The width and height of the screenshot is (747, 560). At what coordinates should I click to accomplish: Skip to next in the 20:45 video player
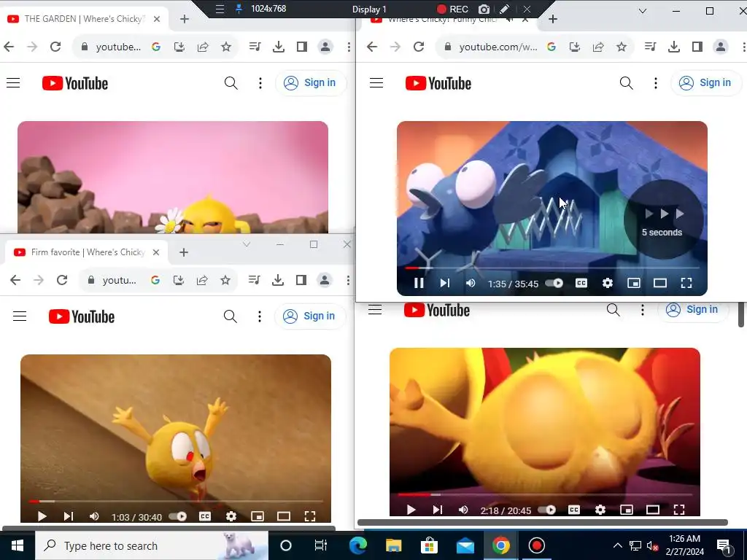tap(438, 510)
